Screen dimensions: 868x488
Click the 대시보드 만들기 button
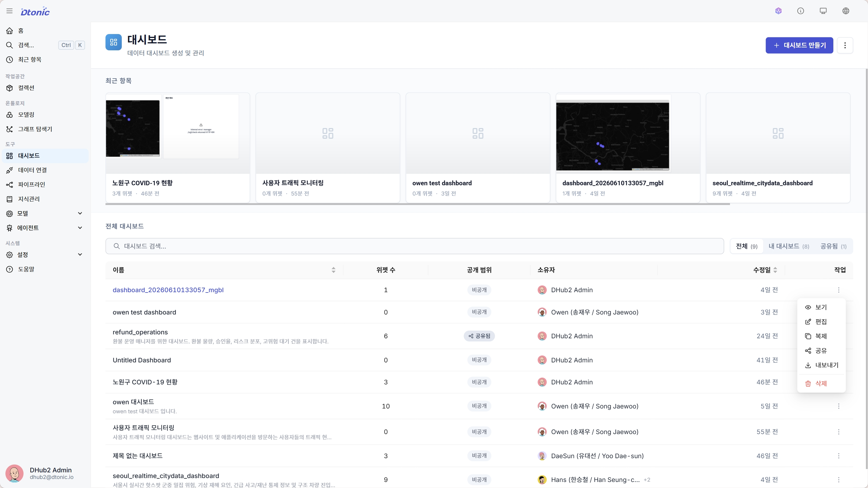[x=799, y=45]
